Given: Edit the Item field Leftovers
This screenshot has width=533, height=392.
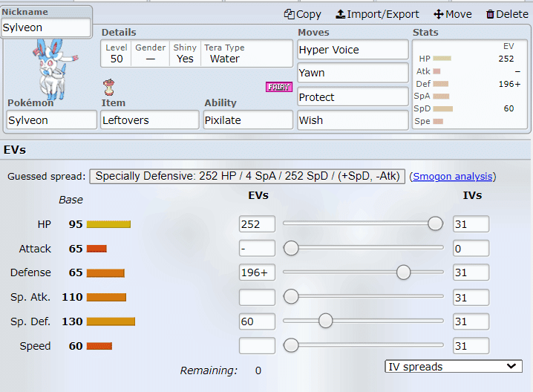Looking at the screenshot, I should click(149, 120).
